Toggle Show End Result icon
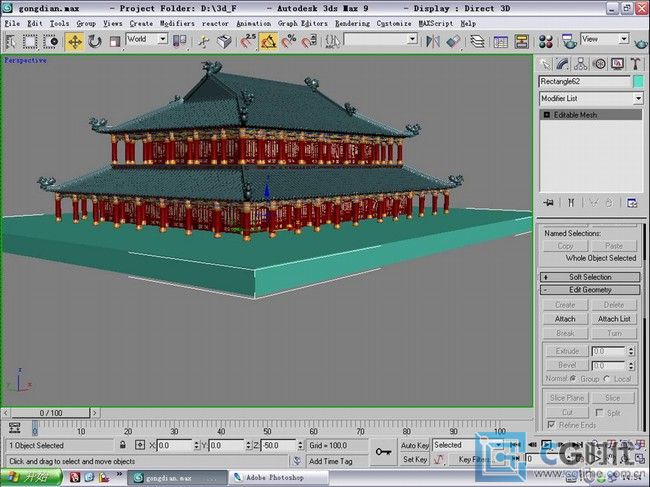Image resolution: width=650 pixels, height=487 pixels. coord(571,203)
